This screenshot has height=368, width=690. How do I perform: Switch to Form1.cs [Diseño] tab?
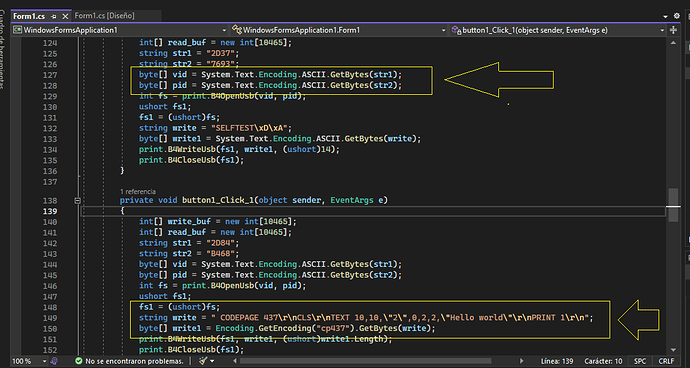(x=104, y=16)
